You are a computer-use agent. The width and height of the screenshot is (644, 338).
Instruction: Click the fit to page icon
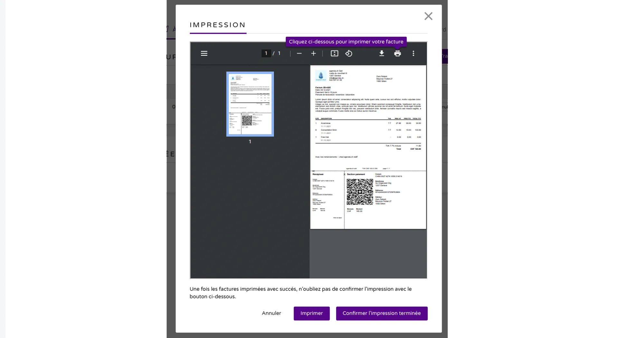334,53
